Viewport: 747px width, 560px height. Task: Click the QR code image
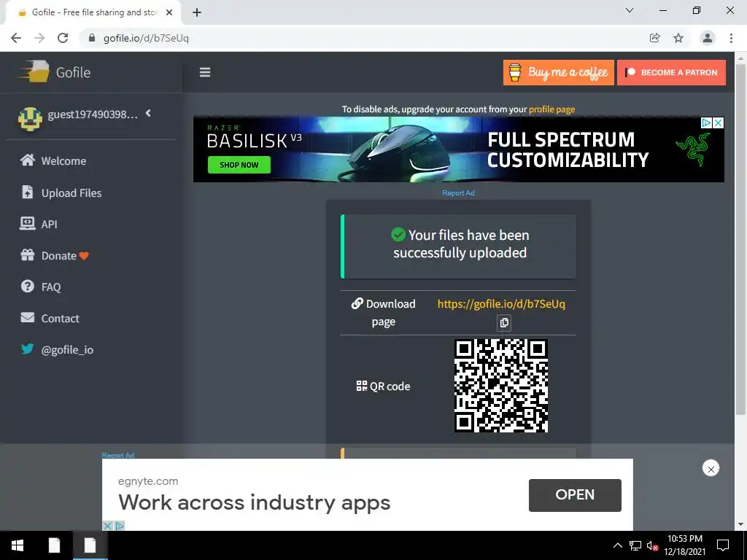[501, 386]
